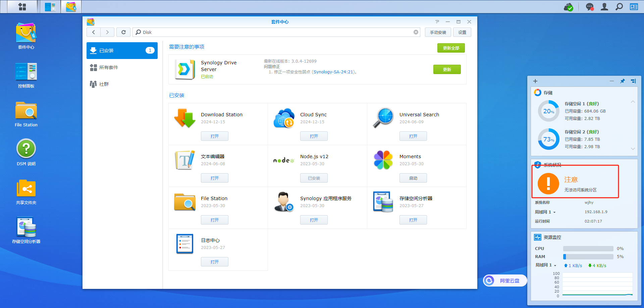Select 所有套件 in the sidebar
Viewport: 644px width, 308px height.
tap(122, 67)
